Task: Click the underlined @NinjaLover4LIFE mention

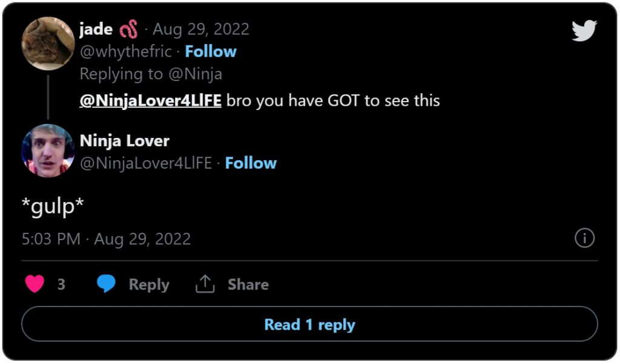Action: [150, 100]
